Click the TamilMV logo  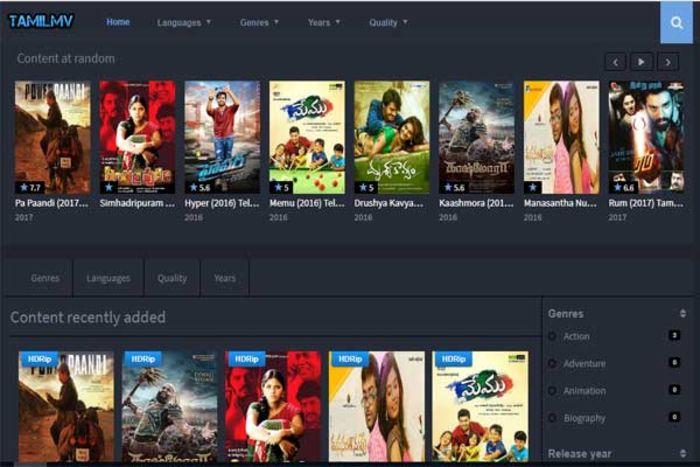[x=41, y=21]
